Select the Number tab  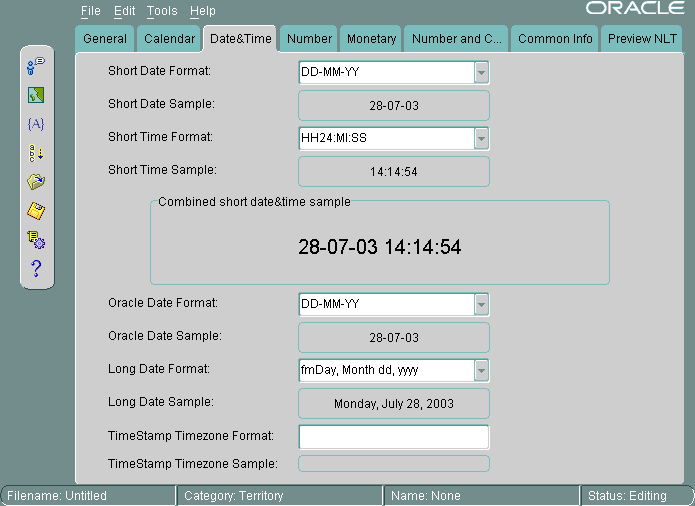pos(309,39)
